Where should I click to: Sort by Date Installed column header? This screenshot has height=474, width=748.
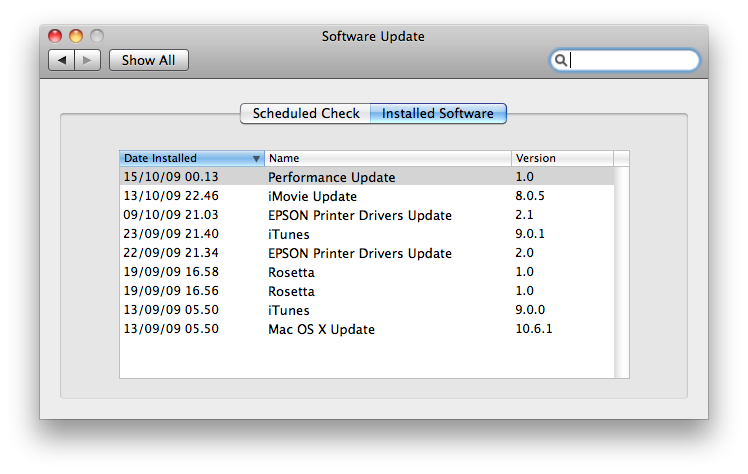tap(192, 158)
